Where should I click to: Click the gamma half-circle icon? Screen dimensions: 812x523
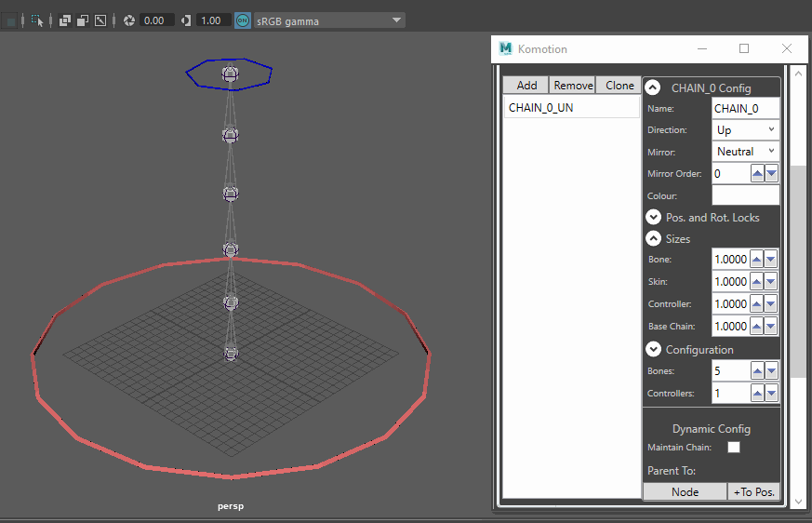pos(186,20)
